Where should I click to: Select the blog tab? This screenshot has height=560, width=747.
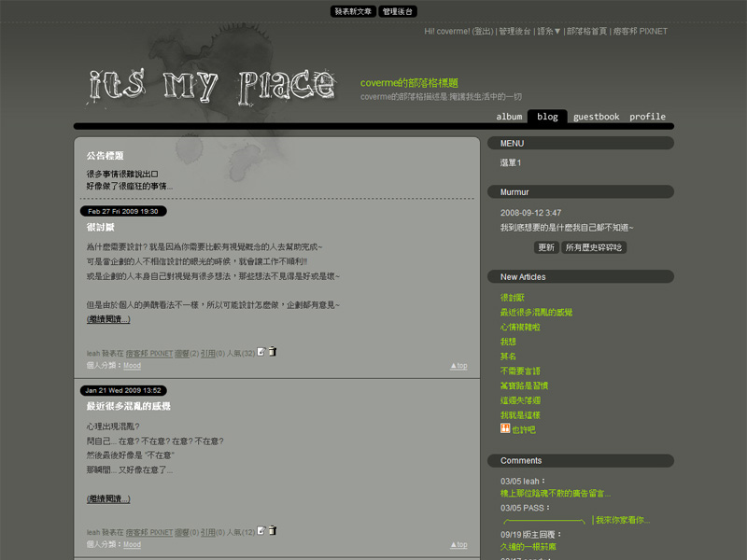547,117
